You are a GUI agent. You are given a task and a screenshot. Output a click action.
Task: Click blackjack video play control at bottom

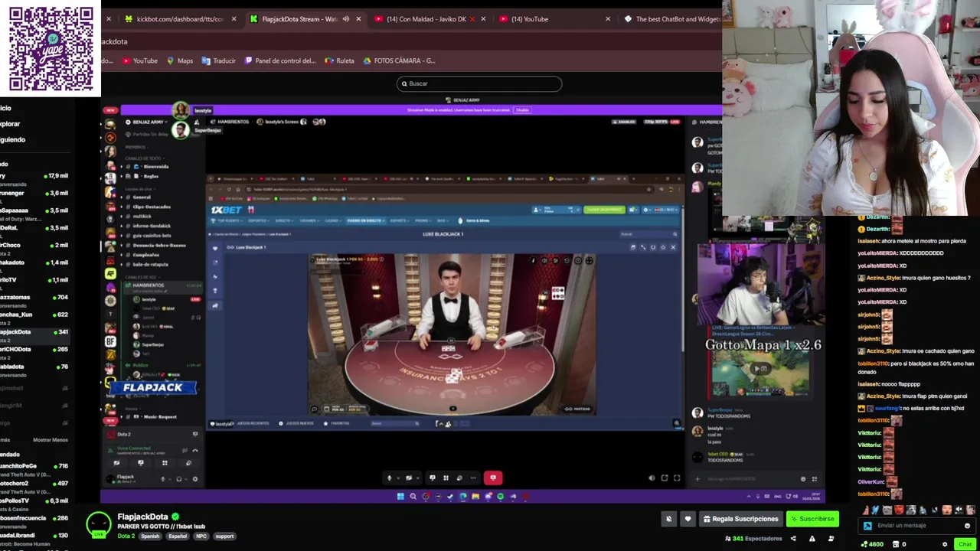point(452,409)
